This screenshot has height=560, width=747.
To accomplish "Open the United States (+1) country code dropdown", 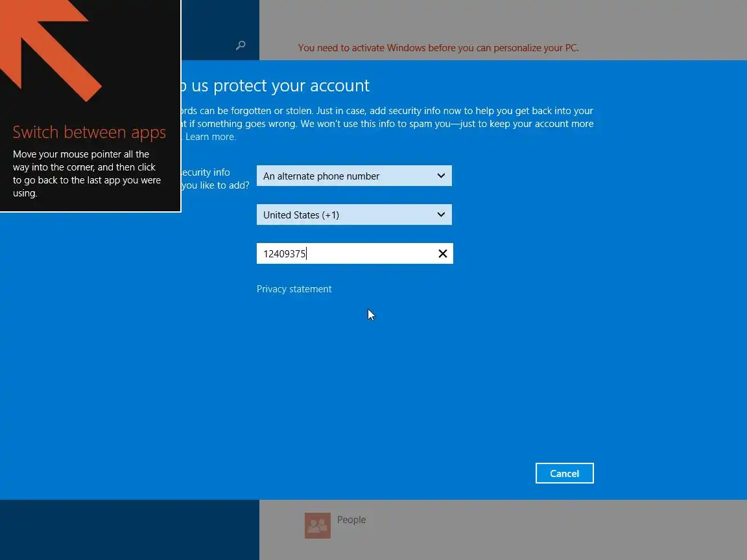I will coord(354,215).
